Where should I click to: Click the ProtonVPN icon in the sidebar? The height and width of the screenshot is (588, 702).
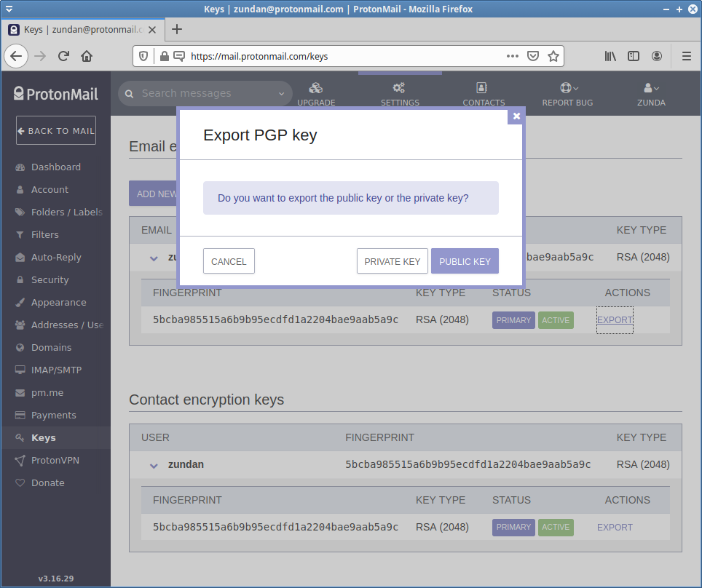20,461
